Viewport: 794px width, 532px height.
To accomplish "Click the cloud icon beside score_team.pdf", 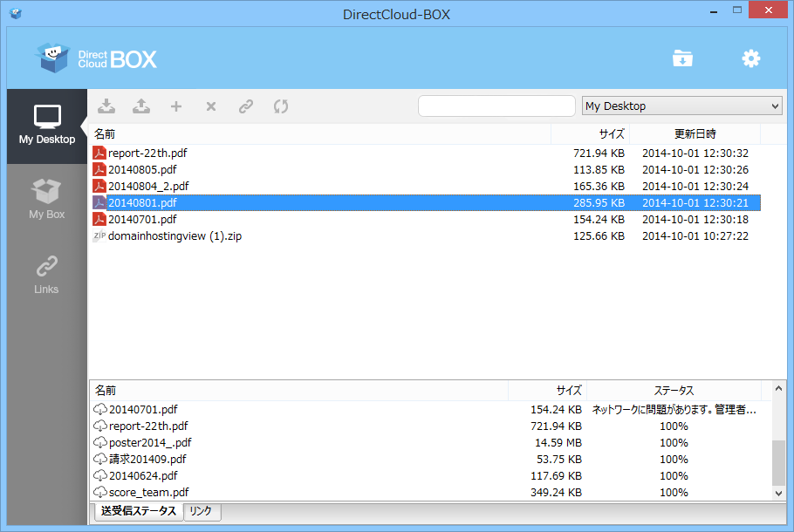I will [x=100, y=492].
